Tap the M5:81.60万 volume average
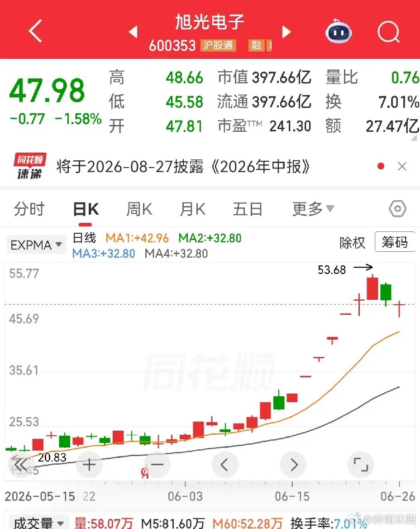The image size is (420, 529). click(x=172, y=523)
